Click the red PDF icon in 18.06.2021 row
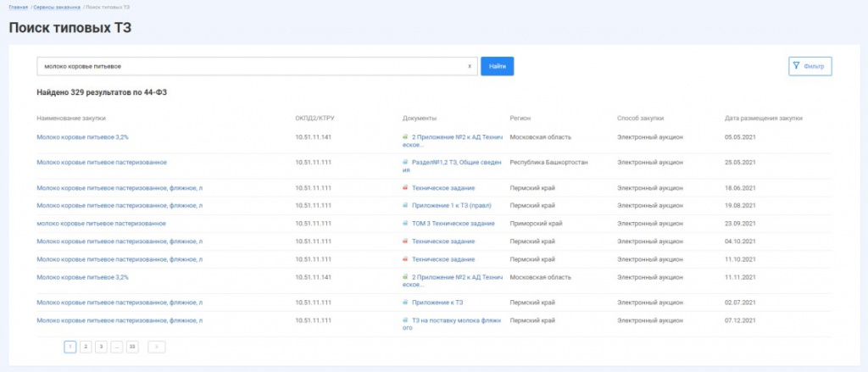 405,188
